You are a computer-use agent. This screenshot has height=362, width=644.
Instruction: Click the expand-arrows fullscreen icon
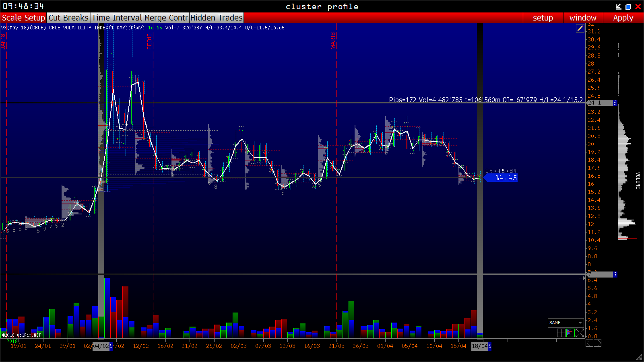580,333
